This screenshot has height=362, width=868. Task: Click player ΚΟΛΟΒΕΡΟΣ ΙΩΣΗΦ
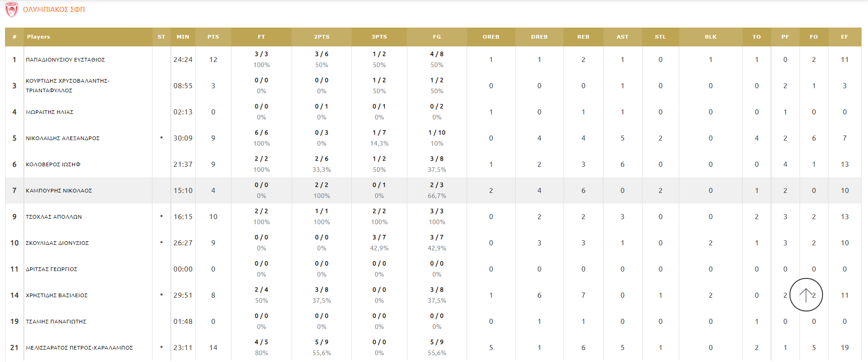[53, 164]
